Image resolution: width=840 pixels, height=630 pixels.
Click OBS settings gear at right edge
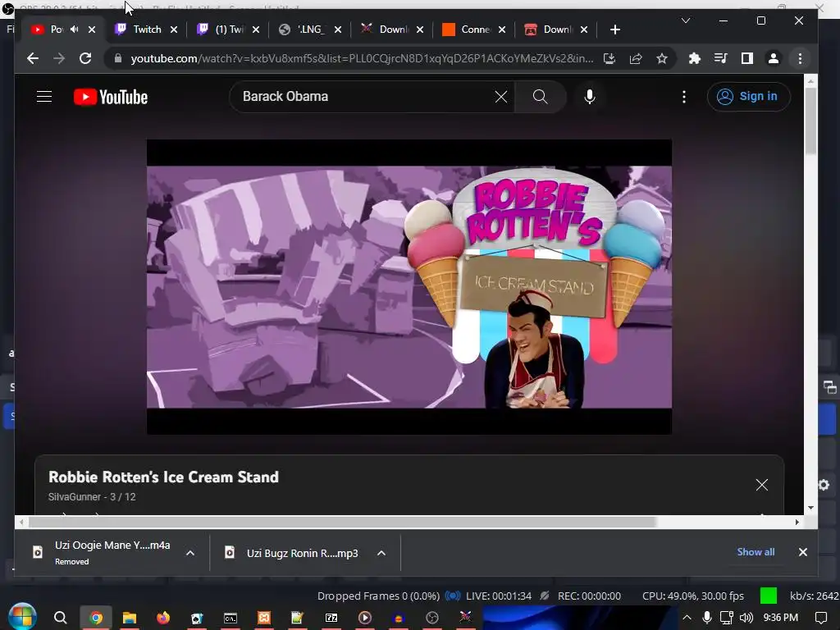tap(824, 485)
